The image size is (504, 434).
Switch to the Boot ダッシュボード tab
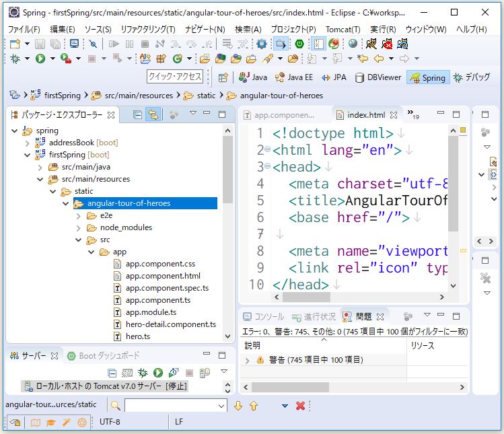pos(104,356)
